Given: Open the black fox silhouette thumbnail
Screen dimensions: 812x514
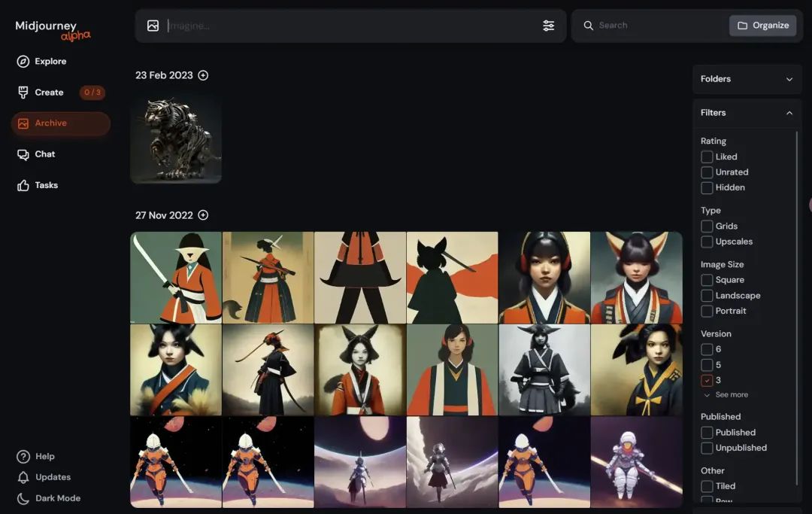Looking at the screenshot, I should 452,278.
